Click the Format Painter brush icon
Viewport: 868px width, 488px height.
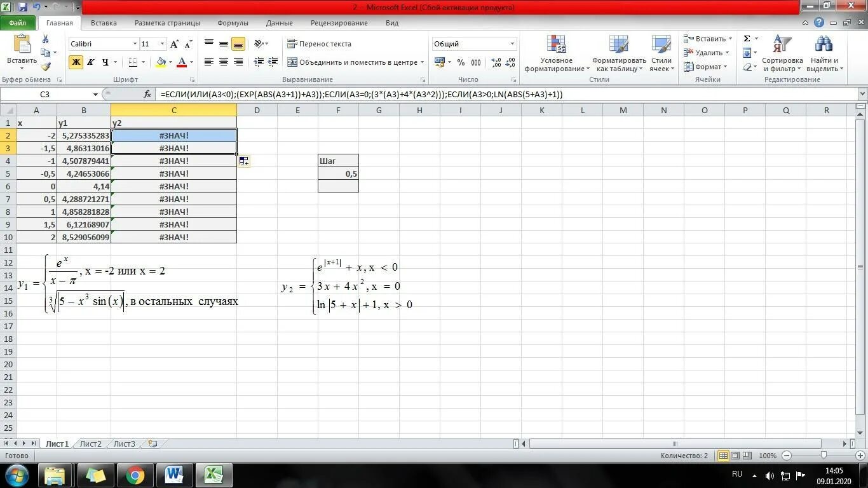(46, 67)
